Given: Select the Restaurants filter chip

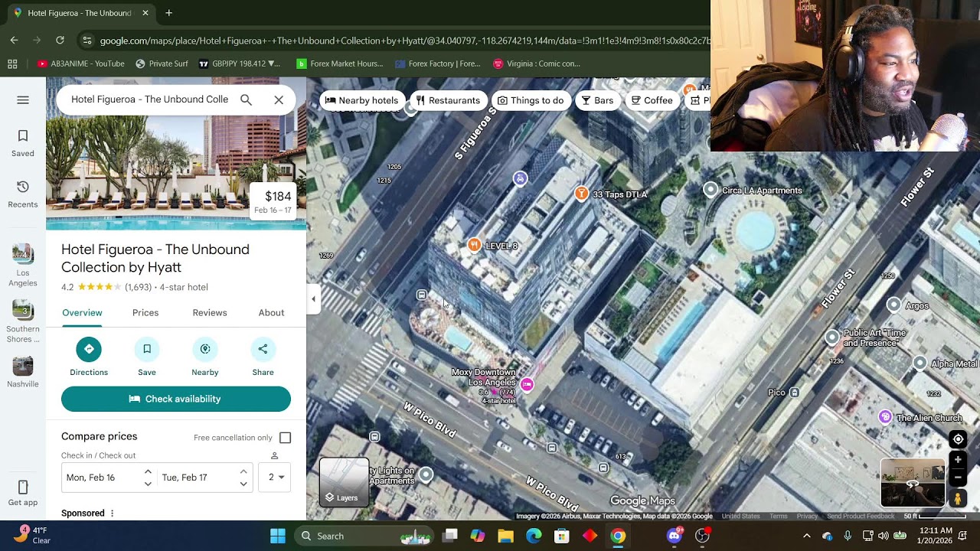Looking at the screenshot, I should [x=448, y=100].
